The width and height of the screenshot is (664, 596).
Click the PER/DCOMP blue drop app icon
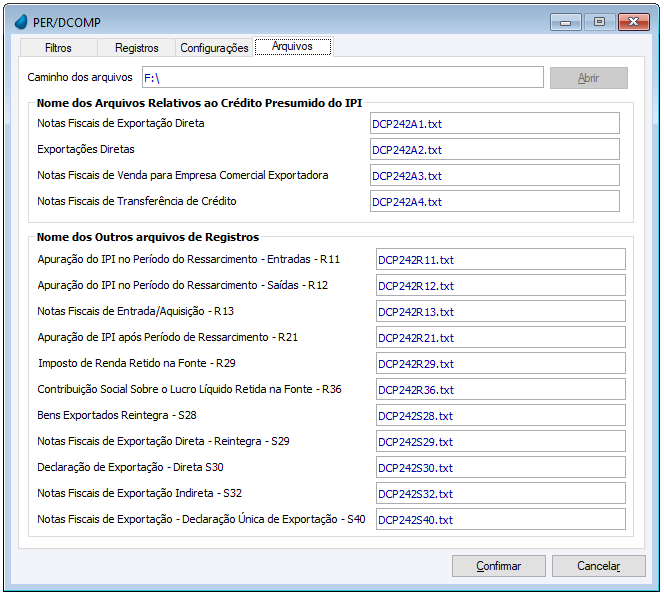tap(21, 22)
